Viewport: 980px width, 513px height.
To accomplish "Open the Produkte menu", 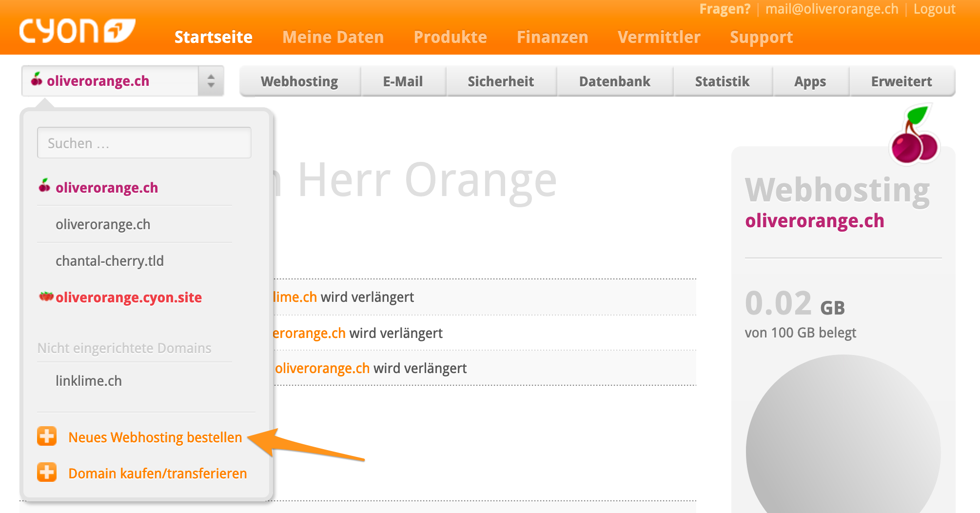I will point(450,37).
